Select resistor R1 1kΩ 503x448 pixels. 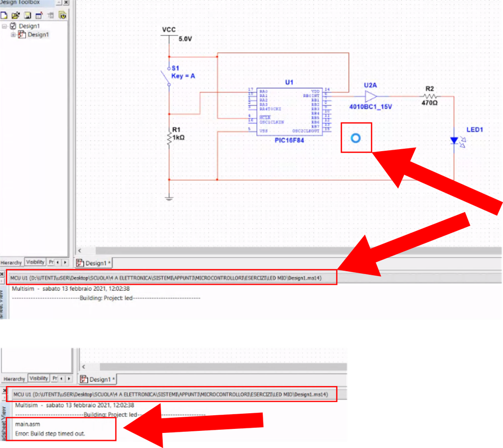click(x=169, y=139)
